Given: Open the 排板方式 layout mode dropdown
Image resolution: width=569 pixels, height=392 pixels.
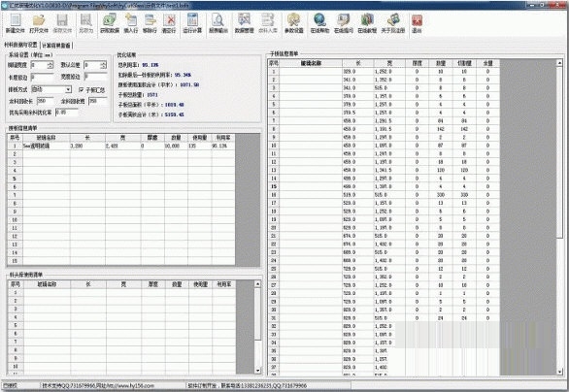Looking at the screenshot, I should pos(68,89).
